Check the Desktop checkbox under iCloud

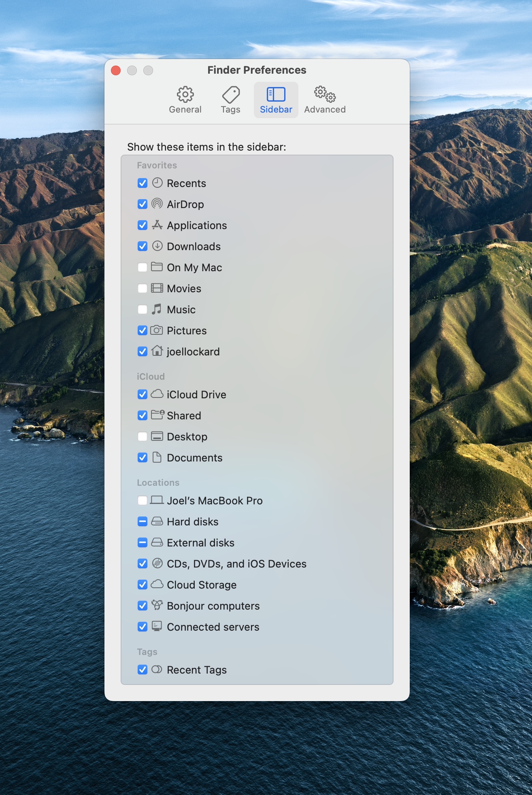[x=143, y=436]
